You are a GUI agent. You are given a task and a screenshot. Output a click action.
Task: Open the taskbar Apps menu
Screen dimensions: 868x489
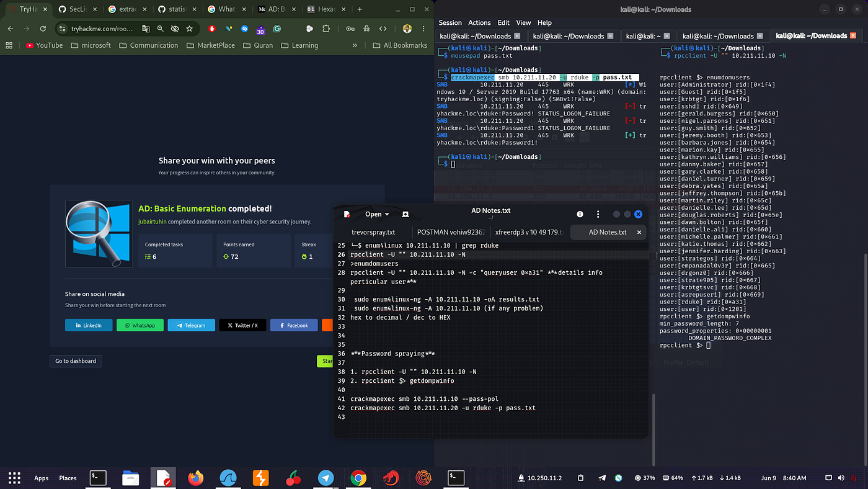pyautogui.click(x=42, y=478)
